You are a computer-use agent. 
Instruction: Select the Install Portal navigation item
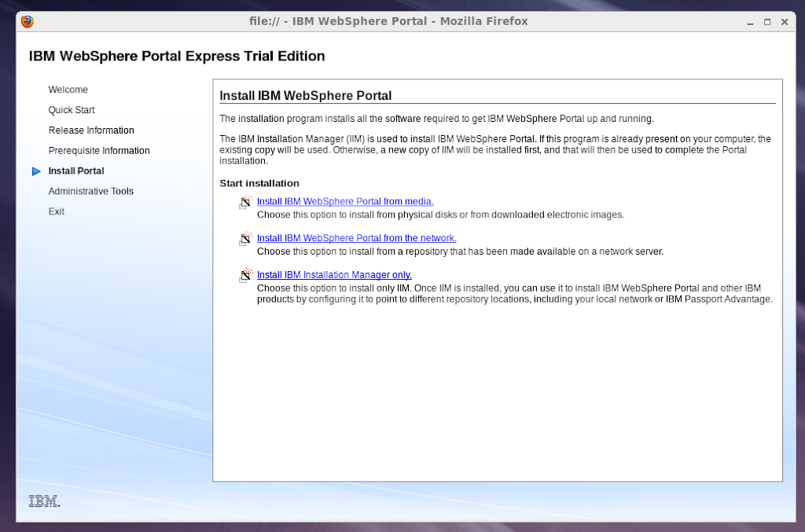(76, 171)
